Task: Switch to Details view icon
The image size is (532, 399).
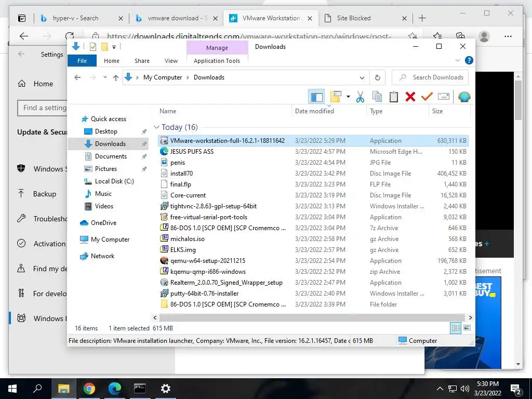Action: [x=456, y=328]
